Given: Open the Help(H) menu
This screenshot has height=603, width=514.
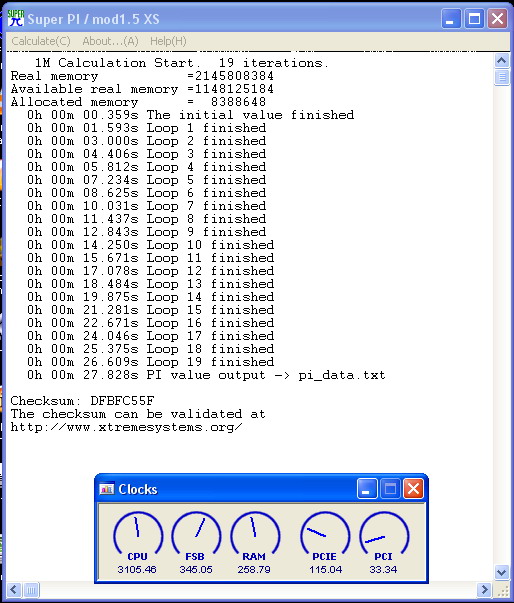Looking at the screenshot, I should [x=168, y=41].
